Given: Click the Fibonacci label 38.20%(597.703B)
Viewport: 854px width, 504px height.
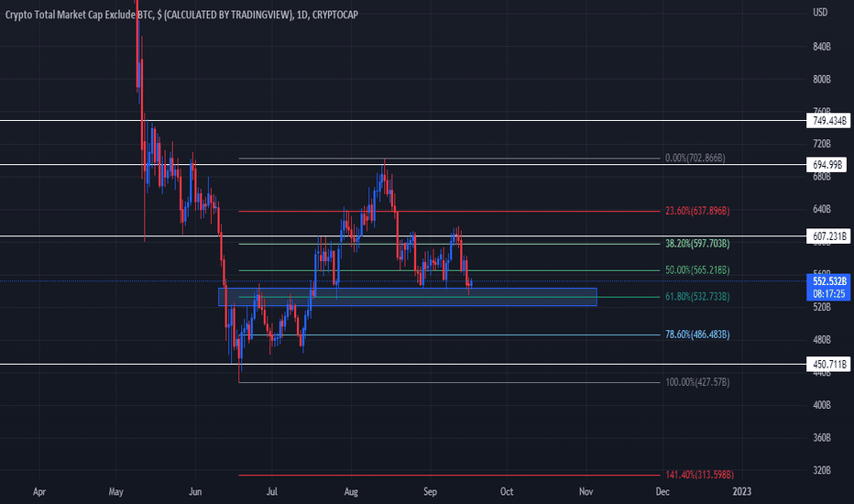Looking at the screenshot, I should tap(697, 244).
